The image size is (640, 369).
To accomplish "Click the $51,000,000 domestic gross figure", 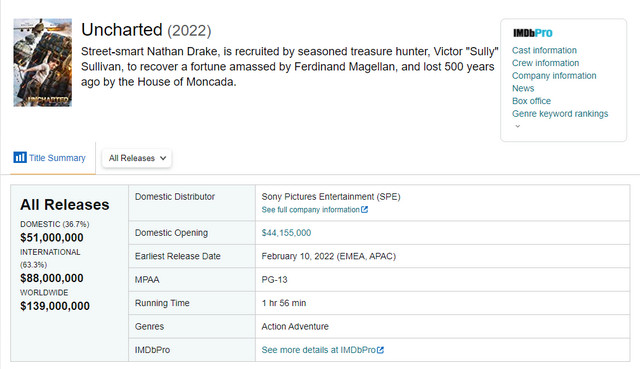I will click(x=52, y=238).
